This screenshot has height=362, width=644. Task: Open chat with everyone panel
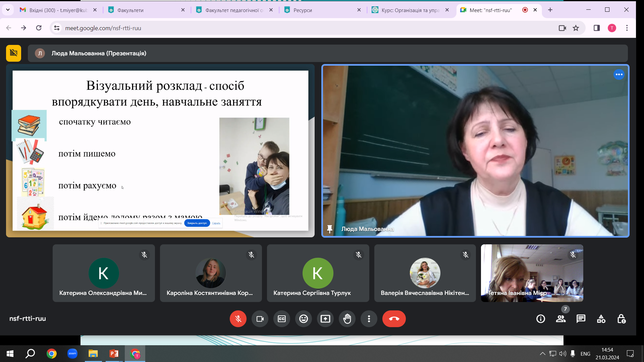[x=581, y=319]
